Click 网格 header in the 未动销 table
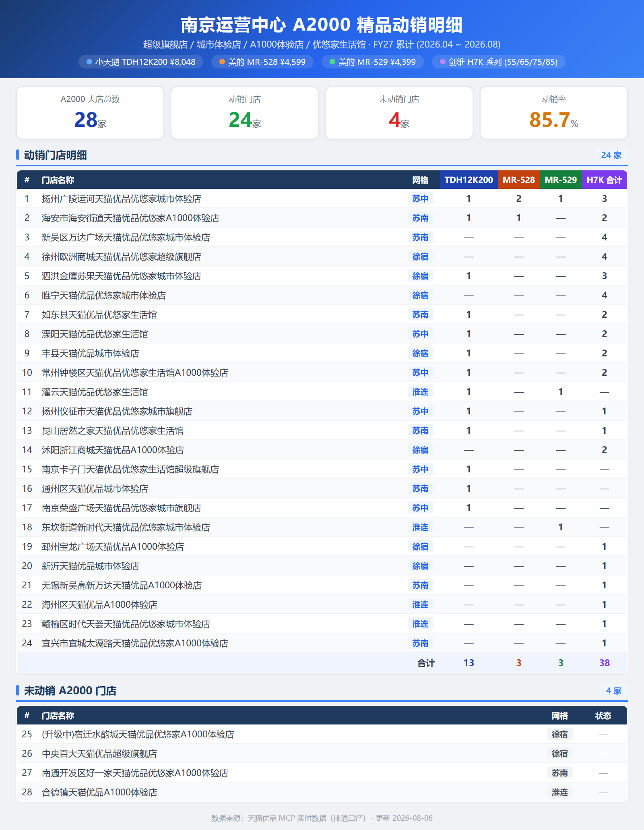The image size is (644, 830). 559,716
